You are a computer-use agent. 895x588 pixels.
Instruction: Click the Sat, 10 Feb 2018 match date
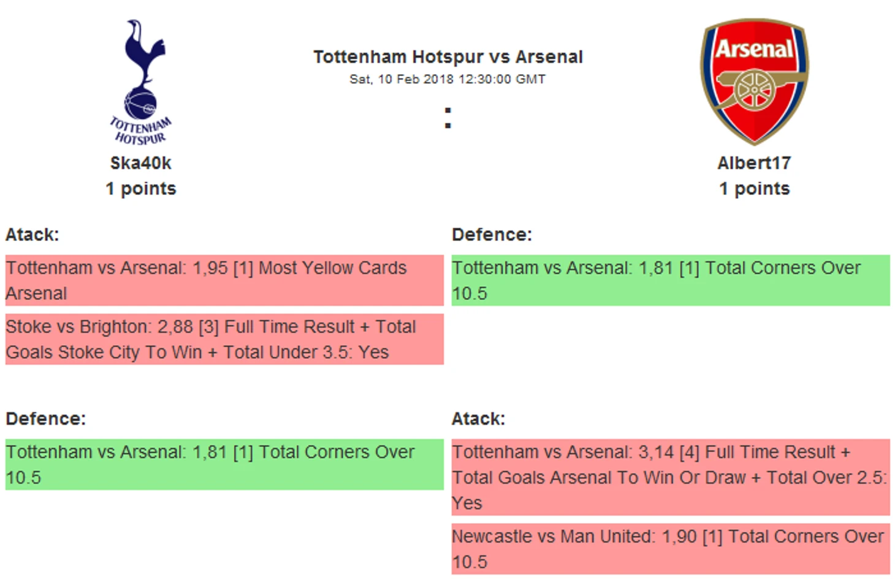click(447, 79)
